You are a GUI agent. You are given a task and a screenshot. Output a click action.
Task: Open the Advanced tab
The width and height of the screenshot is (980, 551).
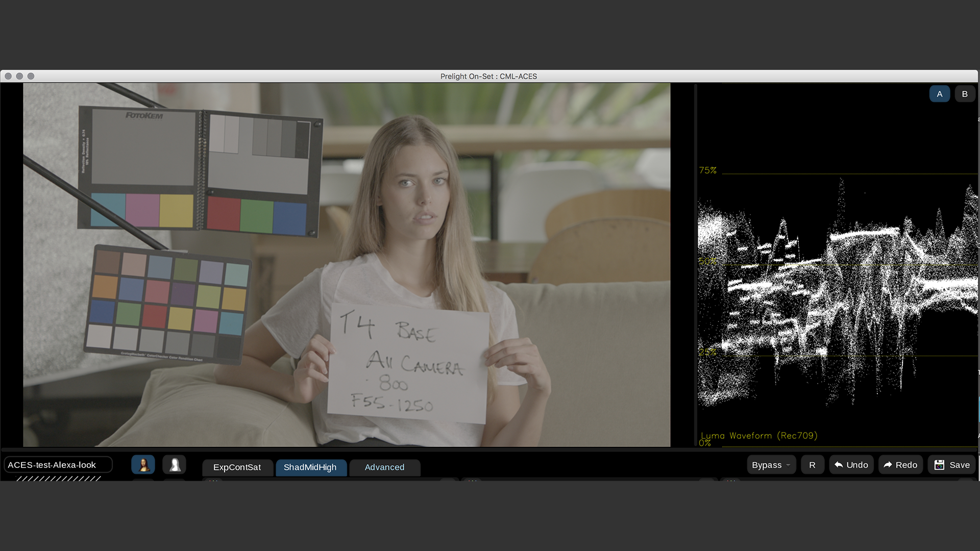pos(384,467)
